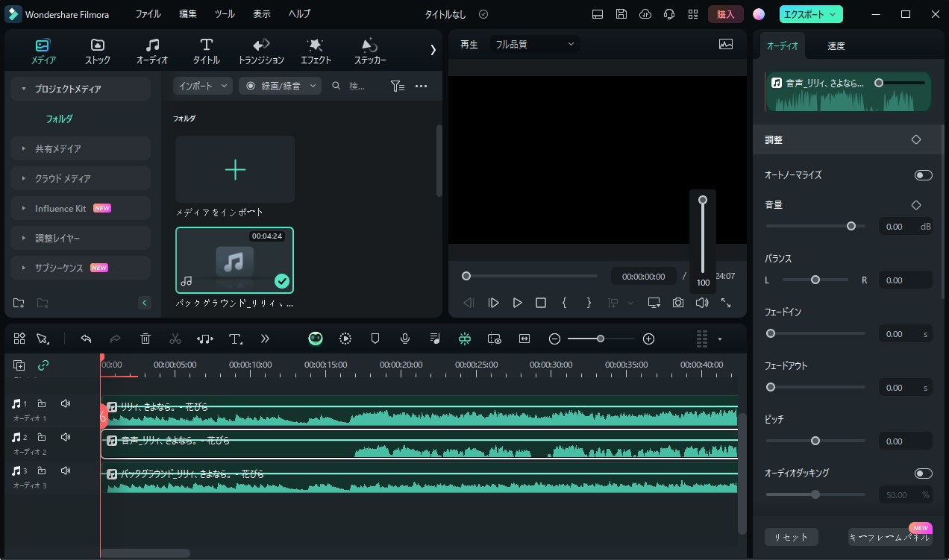Viewport: 949px width, 560px height.
Task: Click the undo arrow in timeline toolbar
Action: click(86, 339)
